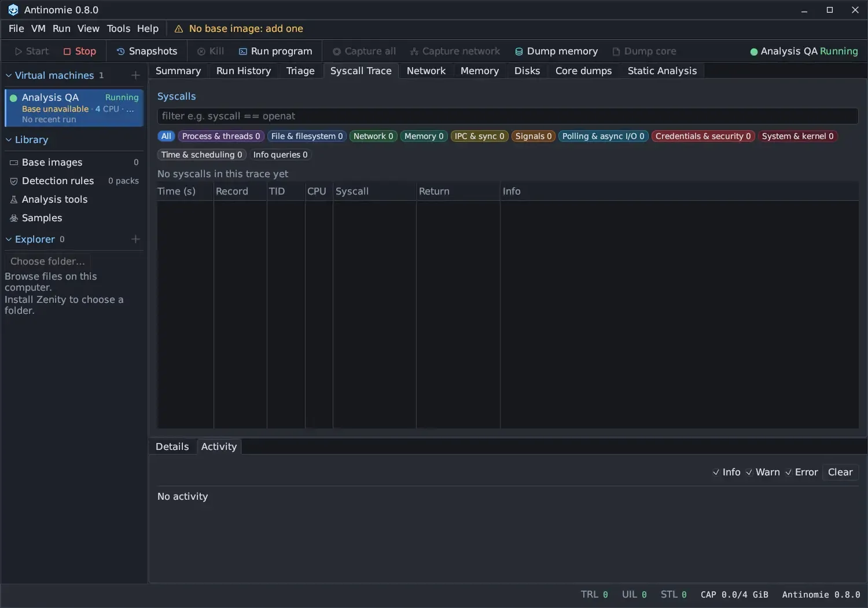Image resolution: width=868 pixels, height=608 pixels.
Task: Click the warning icon beside No base image
Action: pyautogui.click(x=179, y=29)
